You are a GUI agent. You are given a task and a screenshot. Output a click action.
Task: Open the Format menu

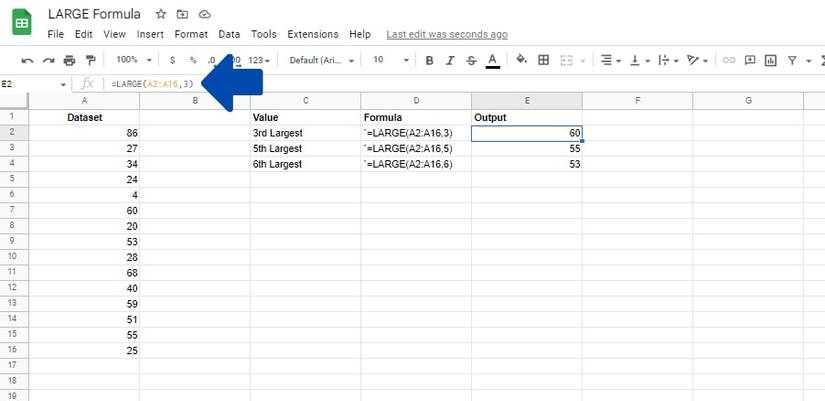(191, 34)
